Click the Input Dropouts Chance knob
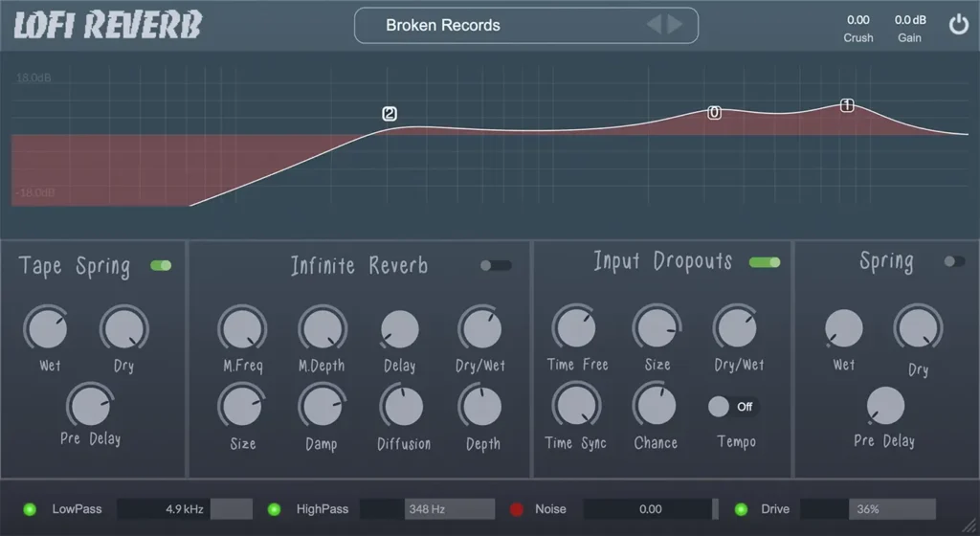 point(656,406)
